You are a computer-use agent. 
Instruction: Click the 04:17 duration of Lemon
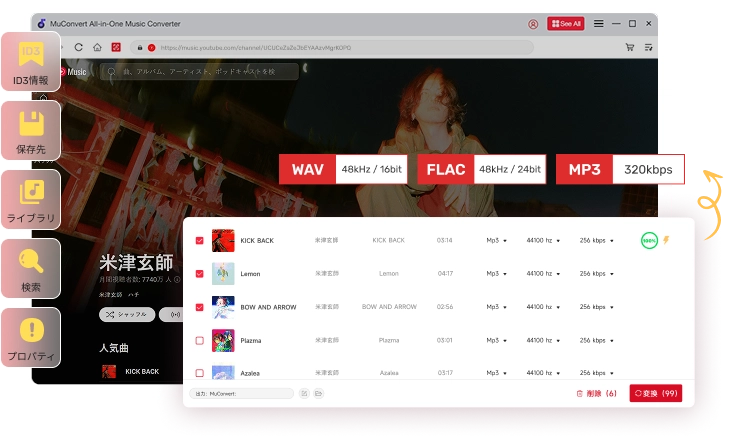click(x=445, y=274)
